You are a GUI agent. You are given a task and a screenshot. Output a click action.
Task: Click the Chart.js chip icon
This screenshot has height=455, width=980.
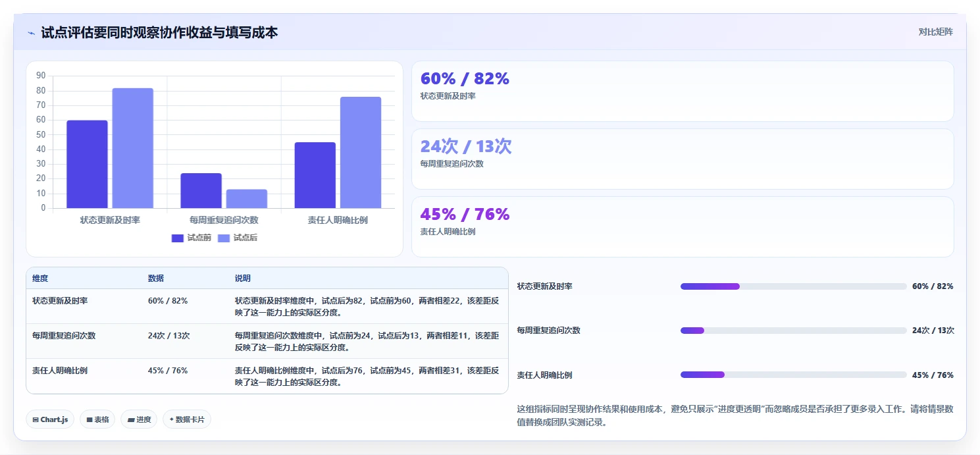pyautogui.click(x=36, y=419)
